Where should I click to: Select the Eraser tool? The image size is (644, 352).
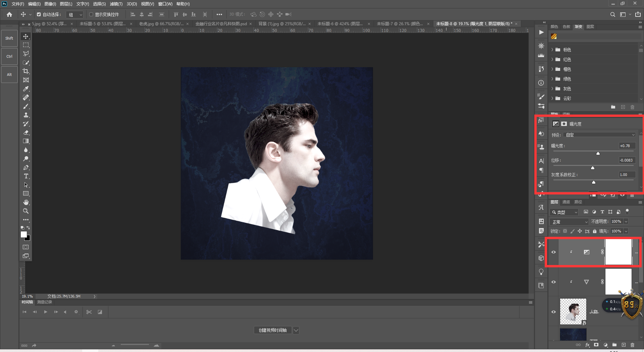pyautogui.click(x=26, y=132)
